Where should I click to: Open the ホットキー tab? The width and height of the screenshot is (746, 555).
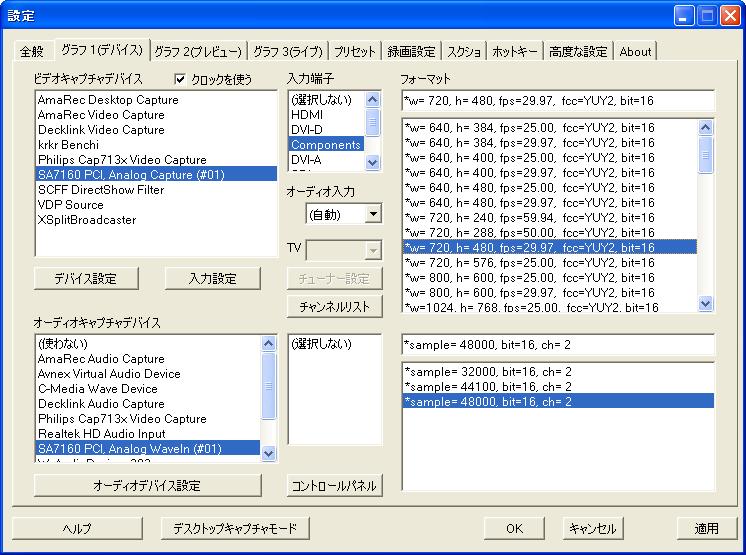[514, 51]
